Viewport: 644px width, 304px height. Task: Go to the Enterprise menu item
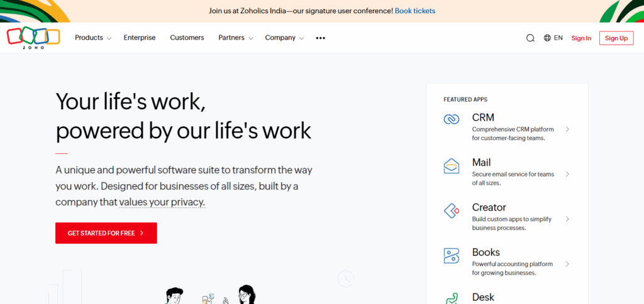[x=140, y=38]
